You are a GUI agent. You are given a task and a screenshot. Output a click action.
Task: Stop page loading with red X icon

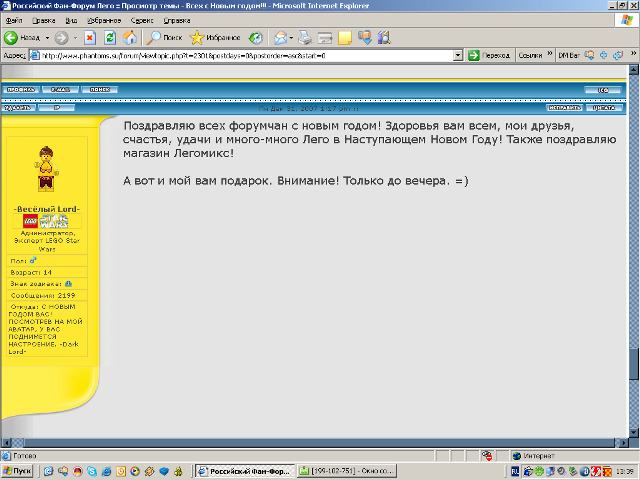[x=90, y=38]
